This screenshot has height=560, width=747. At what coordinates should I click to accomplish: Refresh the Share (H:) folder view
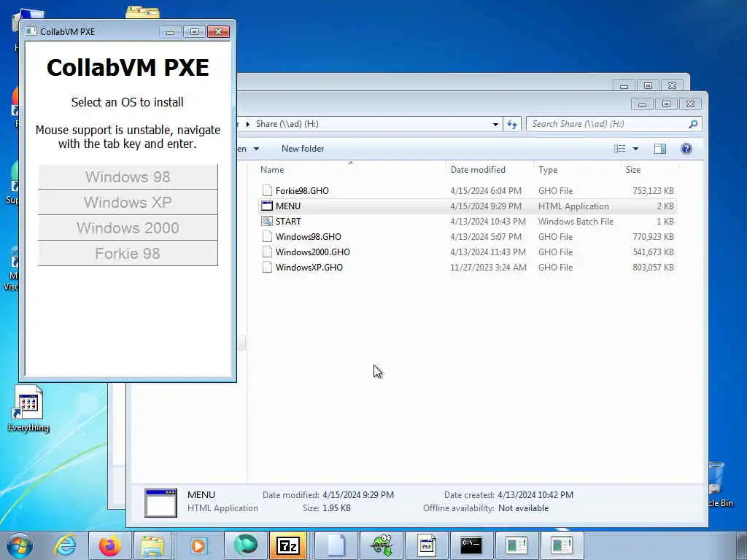(x=512, y=124)
